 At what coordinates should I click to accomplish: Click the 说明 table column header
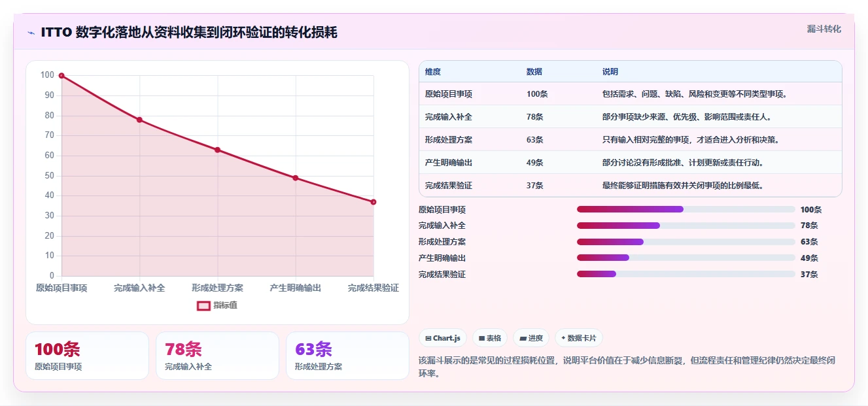[x=610, y=72]
